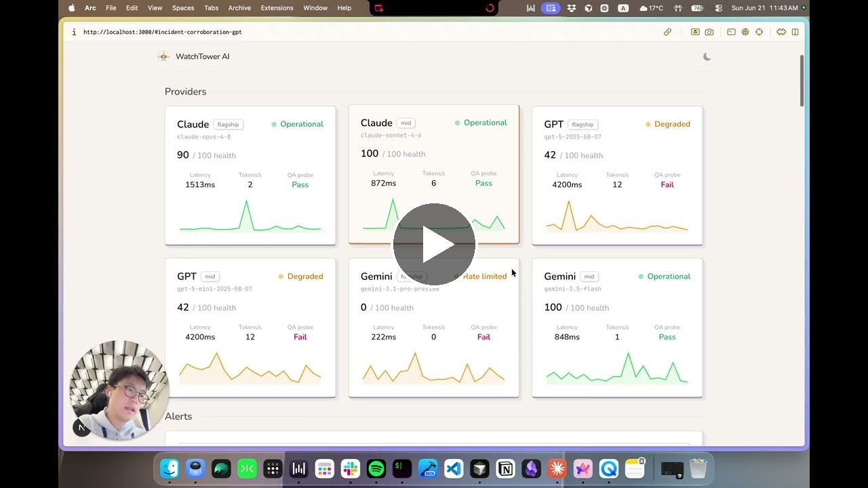Screen dimensions: 868x488
Task: Click the 848ms latency value
Action: tap(567, 337)
